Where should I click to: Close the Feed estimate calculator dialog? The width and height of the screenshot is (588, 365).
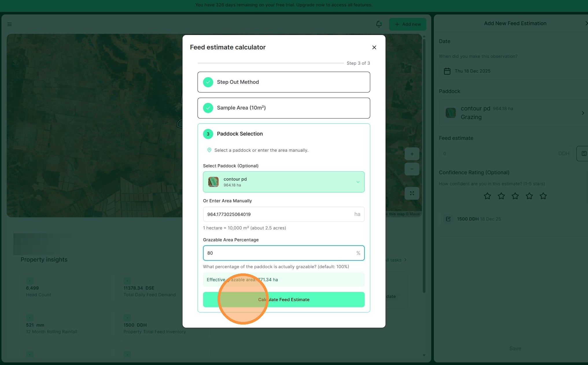(x=374, y=47)
